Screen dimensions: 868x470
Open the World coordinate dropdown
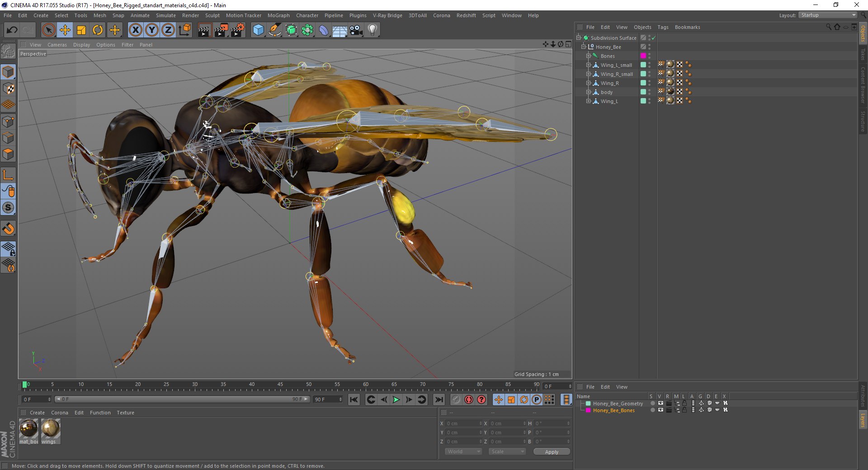(463, 451)
